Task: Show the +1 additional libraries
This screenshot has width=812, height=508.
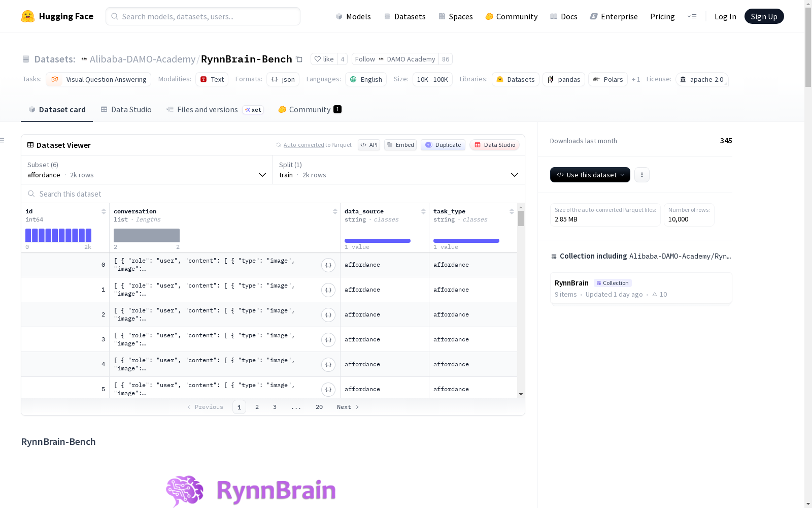Action: tap(636, 79)
